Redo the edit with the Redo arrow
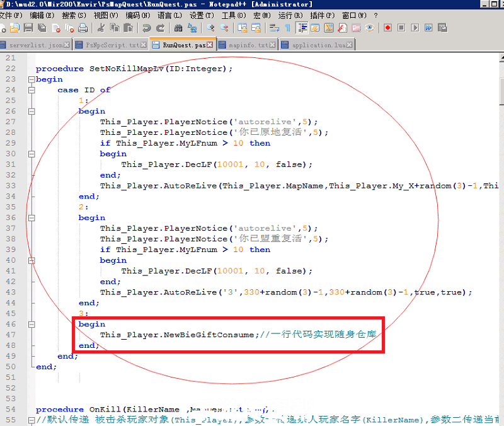 pyautogui.click(x=160, y=28)
